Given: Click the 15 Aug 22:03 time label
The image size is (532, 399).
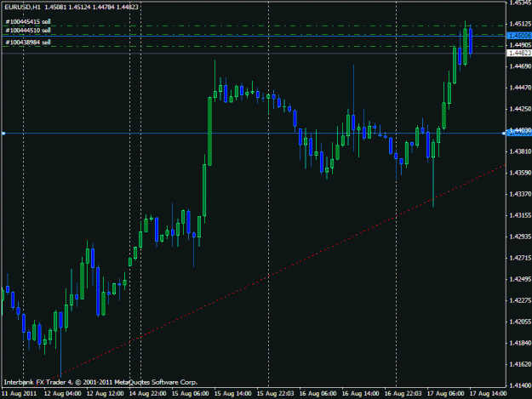Looking at the screenshot, I should 275,393.
